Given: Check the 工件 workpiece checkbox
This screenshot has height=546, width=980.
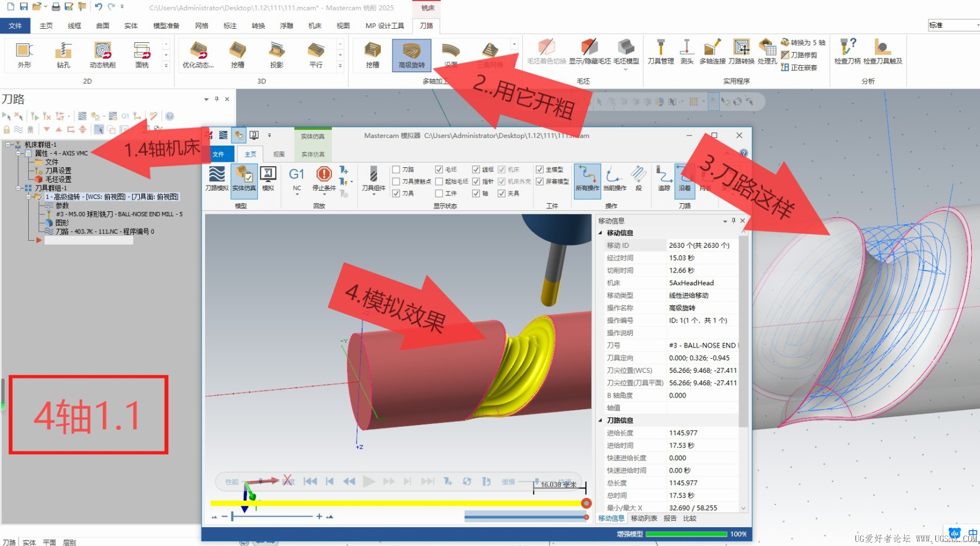Looking at the screenshot, I should click(x=439, y=193).
